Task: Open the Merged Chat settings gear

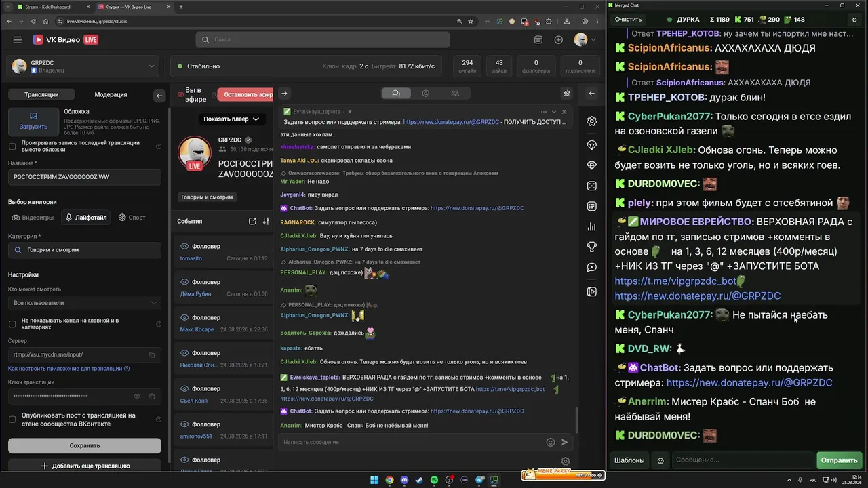Action: pyautogui.click(x=854, y=20)
